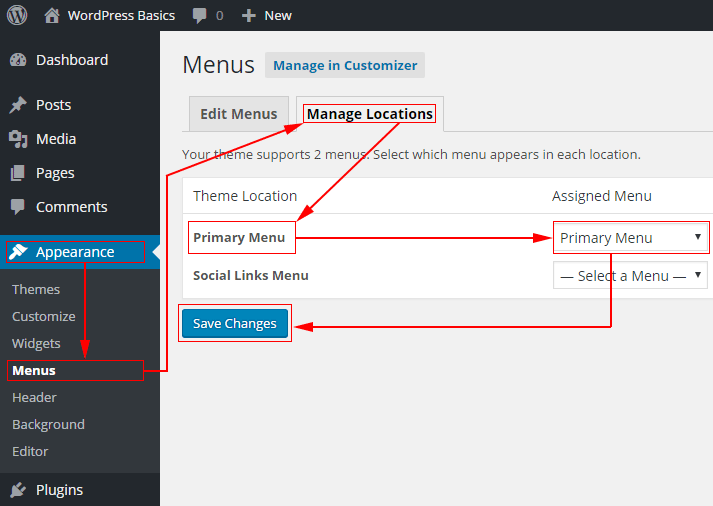The image size is (713, 506).
Task: Open the Primary Menu assigned menu dropdown
Action: tap(630, 237)
